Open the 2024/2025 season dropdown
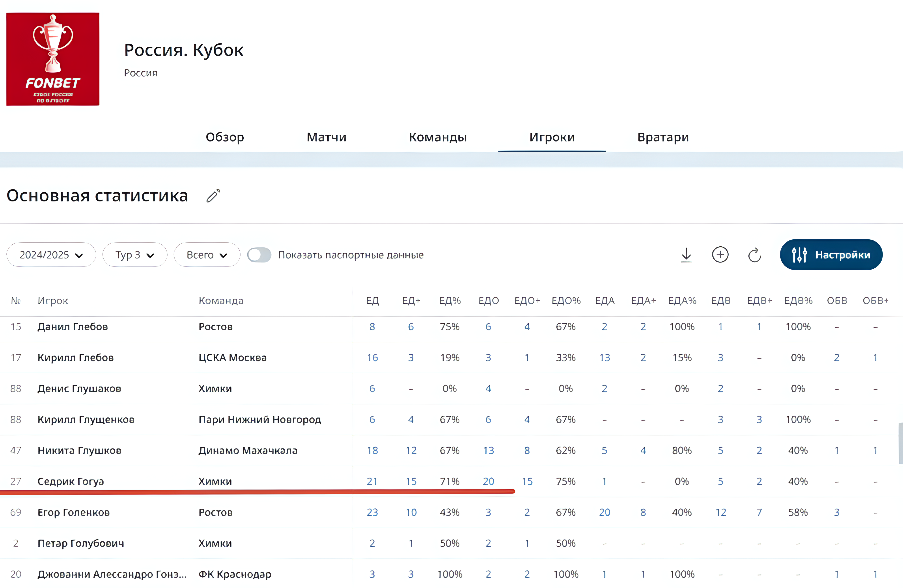 pyautogui.click(x=51, y=255)
